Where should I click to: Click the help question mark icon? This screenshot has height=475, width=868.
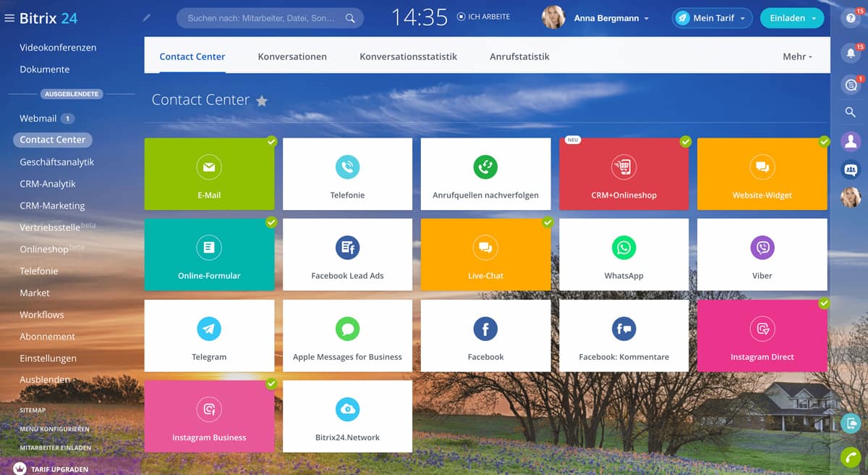click(x=851, y=20)
